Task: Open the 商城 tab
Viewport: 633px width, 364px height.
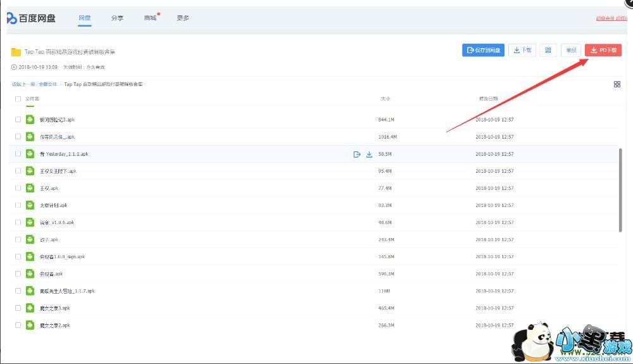Action: point(150,18)
